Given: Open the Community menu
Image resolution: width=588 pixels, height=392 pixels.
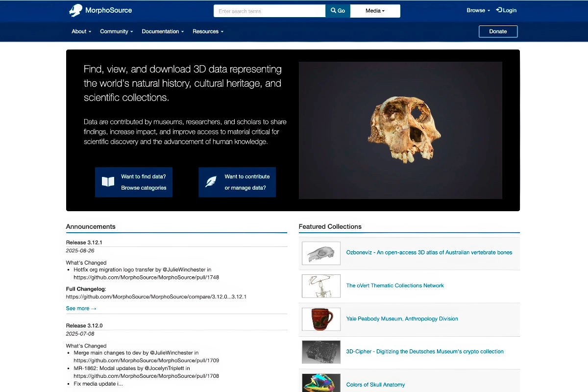Looking at the screenshot, I should coord(117,31).
